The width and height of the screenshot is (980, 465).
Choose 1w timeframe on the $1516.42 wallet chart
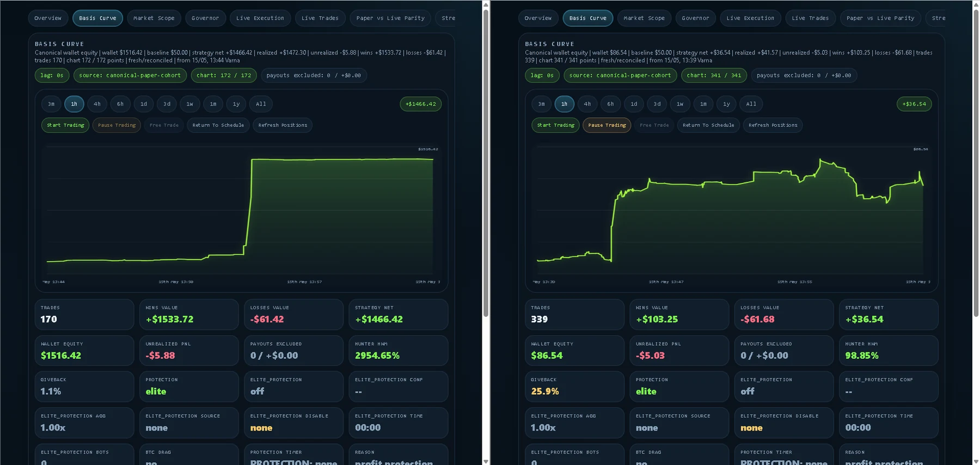pos(190,104)
